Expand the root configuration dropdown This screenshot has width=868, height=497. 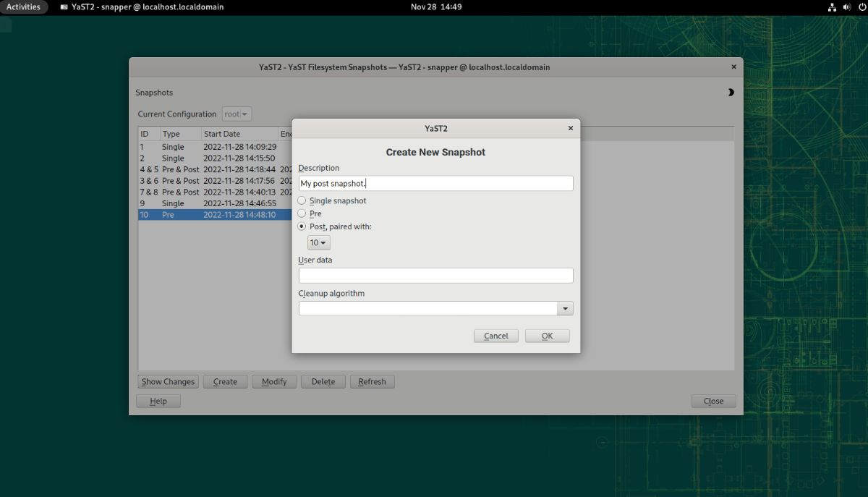pos(236,114)
